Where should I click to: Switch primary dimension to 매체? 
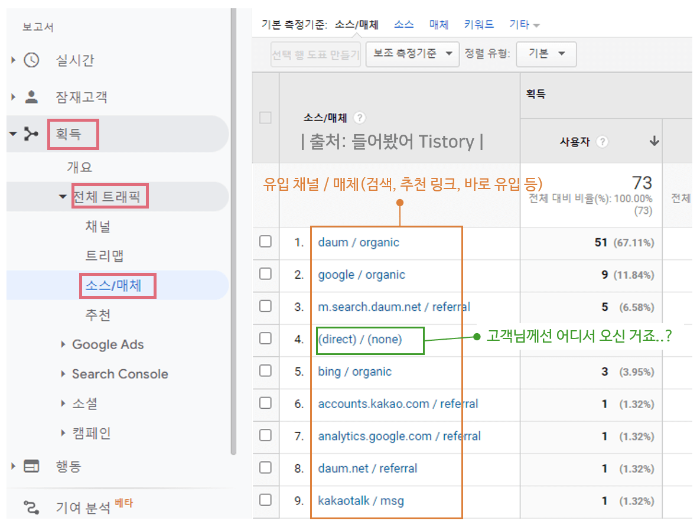coord(438,25)
